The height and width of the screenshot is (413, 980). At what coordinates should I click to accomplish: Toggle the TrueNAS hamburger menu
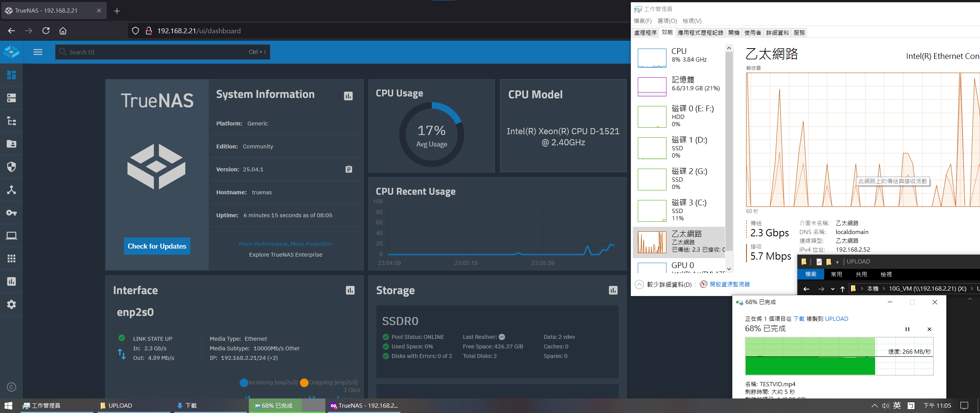click(x=38, y=52)
